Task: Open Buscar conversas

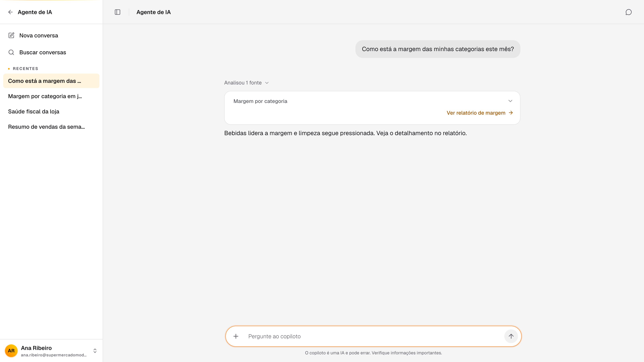Action: pos(51,52)
